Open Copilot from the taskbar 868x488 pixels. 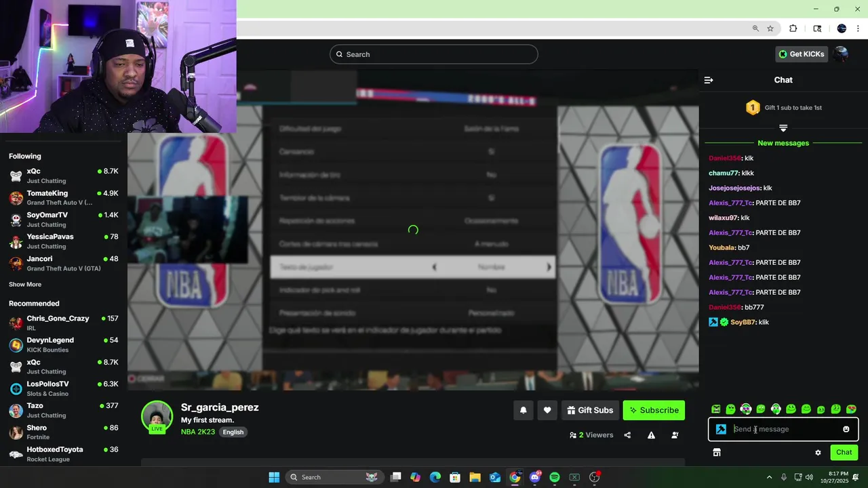(415, 477)
